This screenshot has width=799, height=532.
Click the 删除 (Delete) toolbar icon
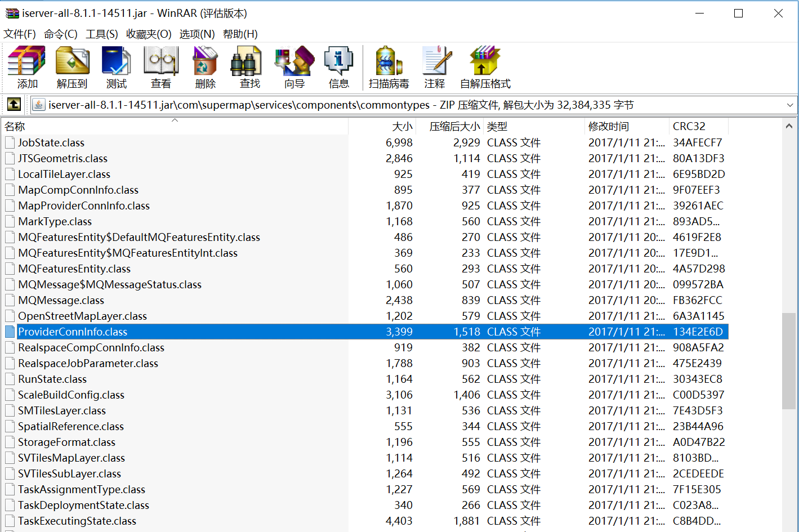click(x=205, y=61)
